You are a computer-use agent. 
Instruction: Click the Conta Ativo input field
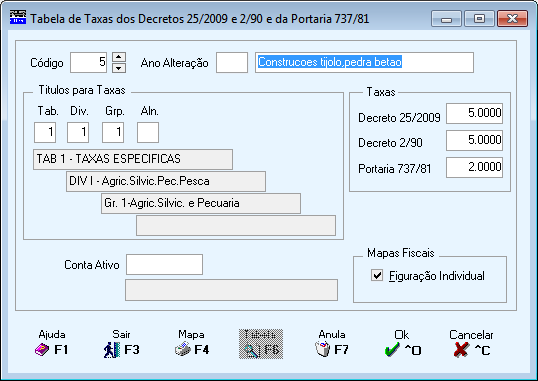(164, 264)
